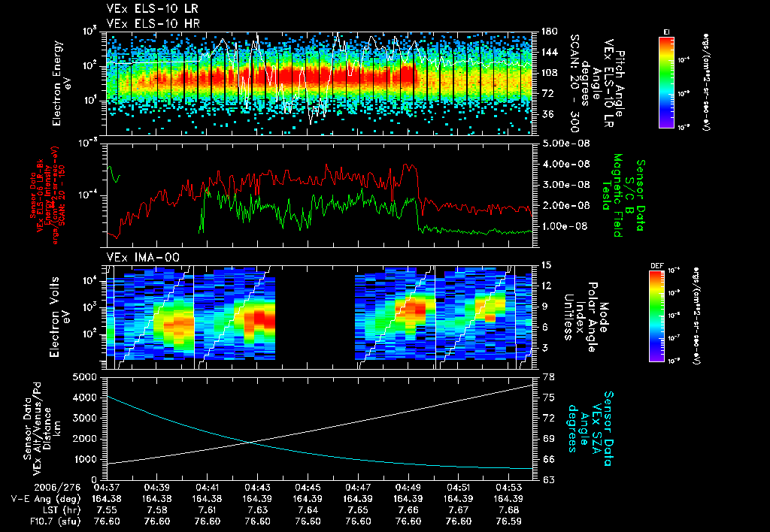
Task: Click the date label '2006/276'
Action: click(x=57, y=488)
